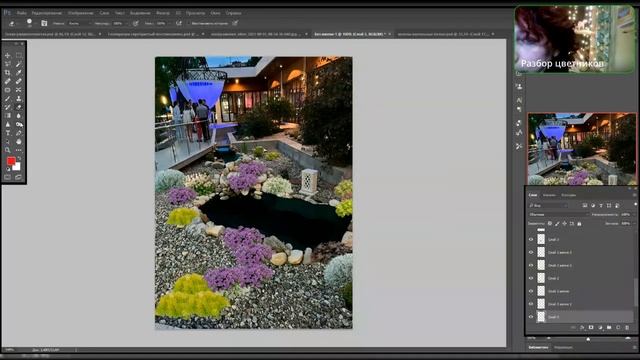Select the Eraser tool in the toolbox
The width and height of the screenshot is (640, 360).
[19, 107]
